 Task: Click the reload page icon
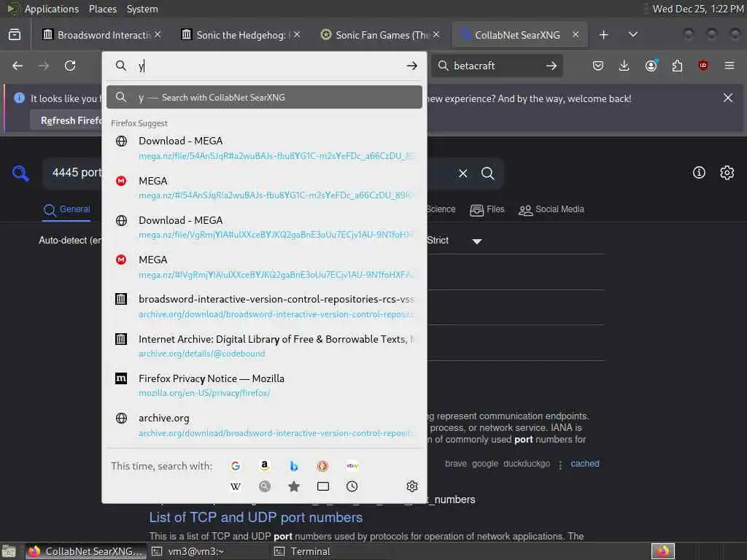coord(70,66)
